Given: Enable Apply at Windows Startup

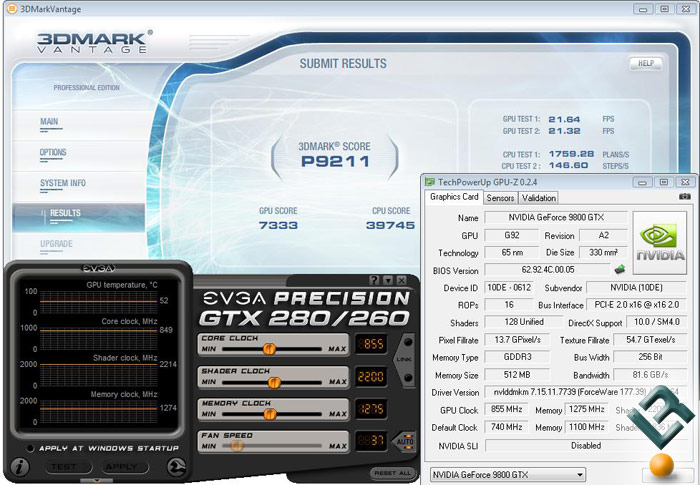Looking at the screenshot, I should [30, 448].
